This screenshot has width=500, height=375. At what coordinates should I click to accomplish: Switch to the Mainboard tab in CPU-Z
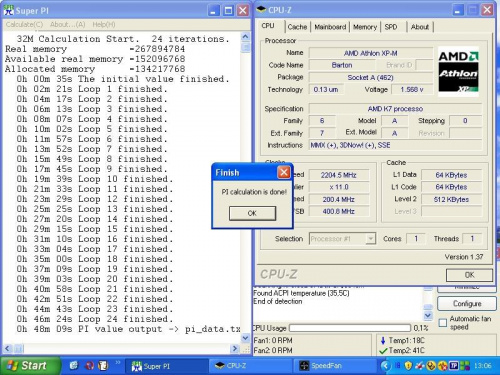click(x=330, y=27)
